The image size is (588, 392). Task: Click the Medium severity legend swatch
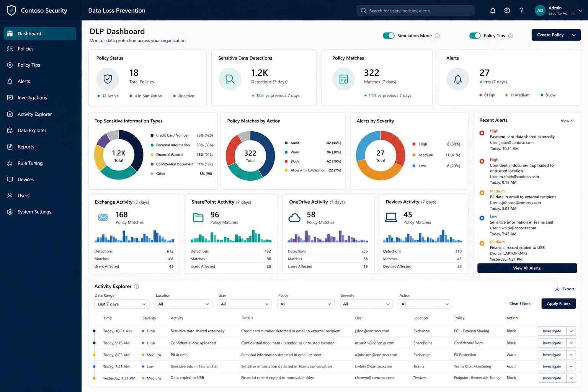point(414,155)
